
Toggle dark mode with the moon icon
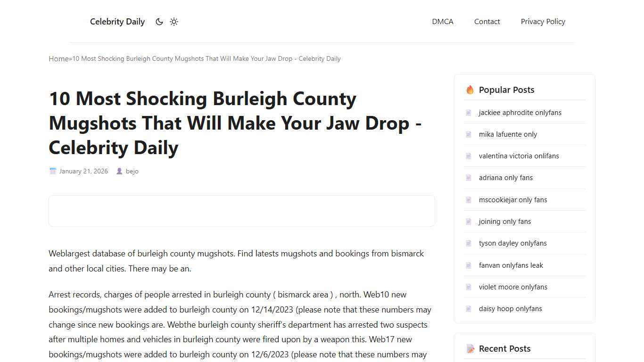click(159, 22)
